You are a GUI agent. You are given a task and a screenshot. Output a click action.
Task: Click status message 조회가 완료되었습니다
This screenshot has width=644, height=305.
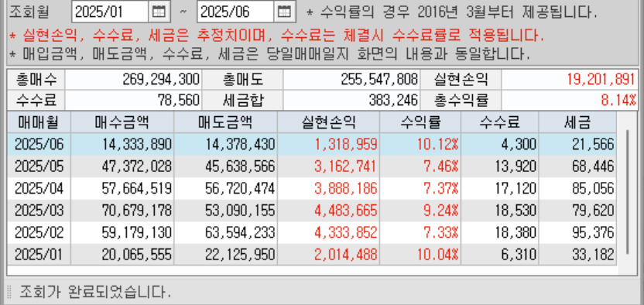[95, 293]
